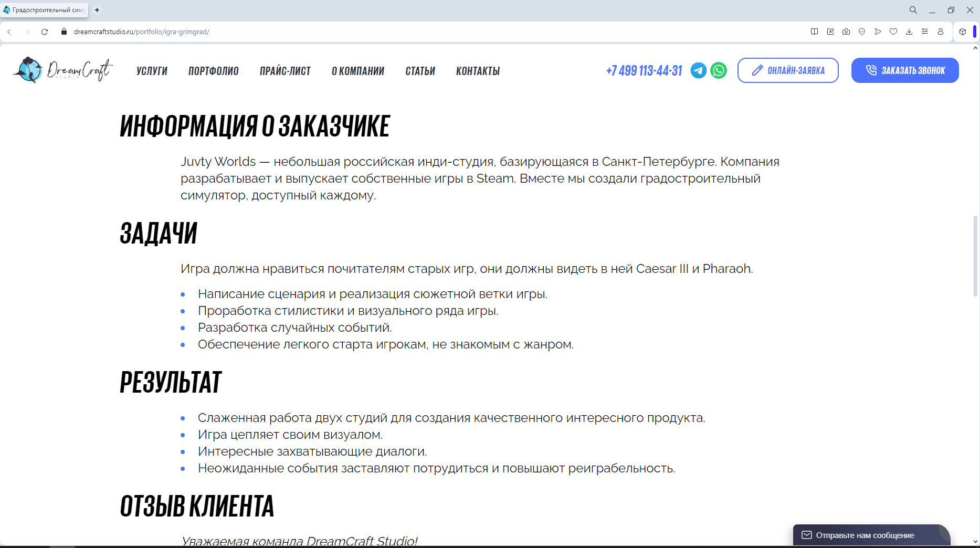Open Telegram chat via blue icon
The width and height of the screenshot is (980, 548).
coord(698,70)
